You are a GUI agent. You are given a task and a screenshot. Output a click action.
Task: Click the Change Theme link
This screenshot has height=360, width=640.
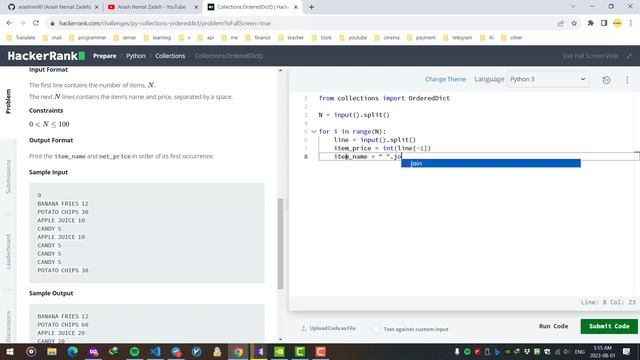pos(445,79)
